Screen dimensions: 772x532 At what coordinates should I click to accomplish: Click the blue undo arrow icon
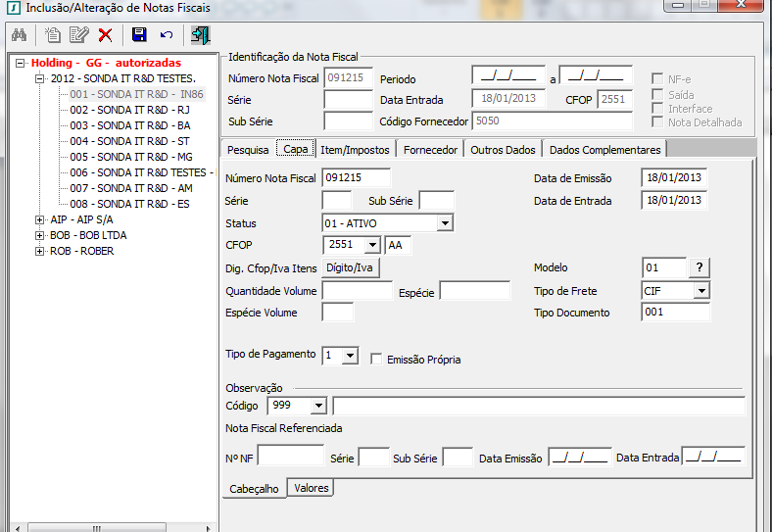pos(167,35)
